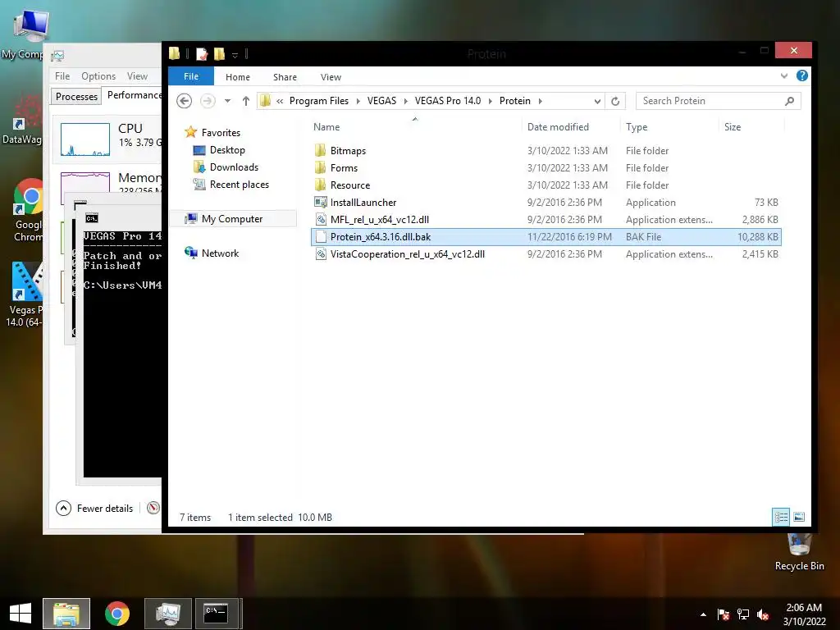Select InstallLauncher application icon
This screenshot has height=630, width=840.
coord(321,202)
